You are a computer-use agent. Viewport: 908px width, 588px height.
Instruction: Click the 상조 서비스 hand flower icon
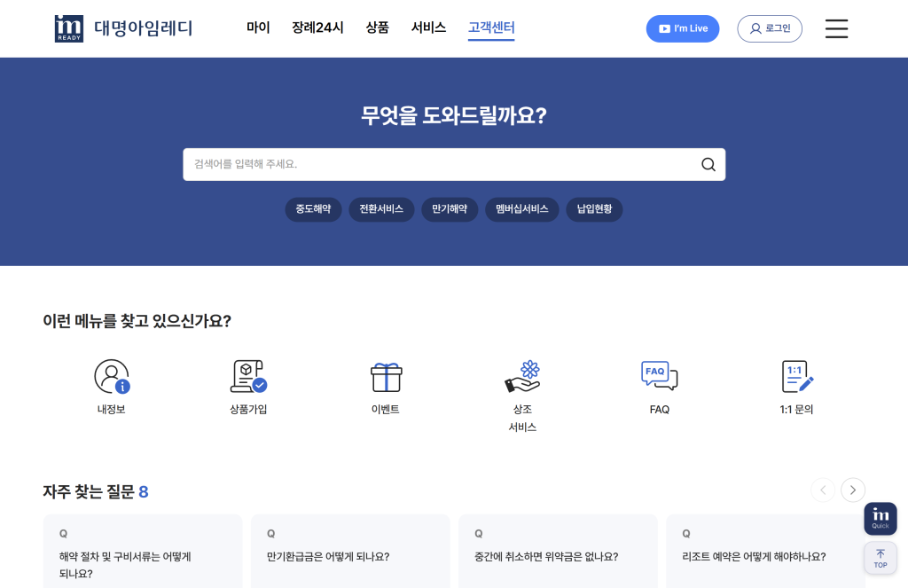point(522,377)
